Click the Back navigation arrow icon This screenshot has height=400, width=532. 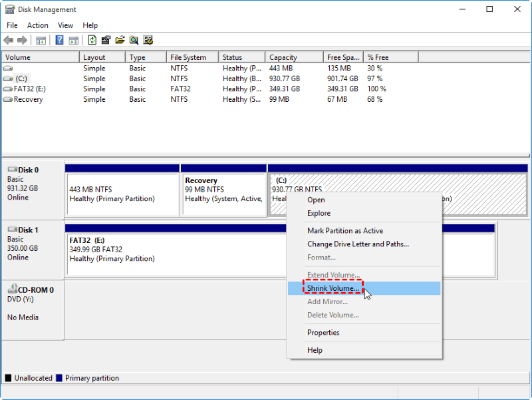click(9, 39)
